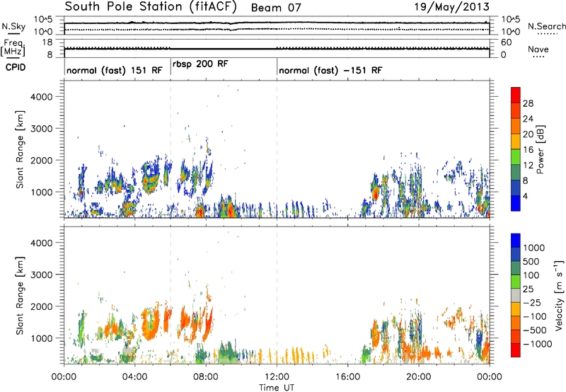
Task: Click bottom blue segment of Power colorbar
Action: click(x=516, y=203)
